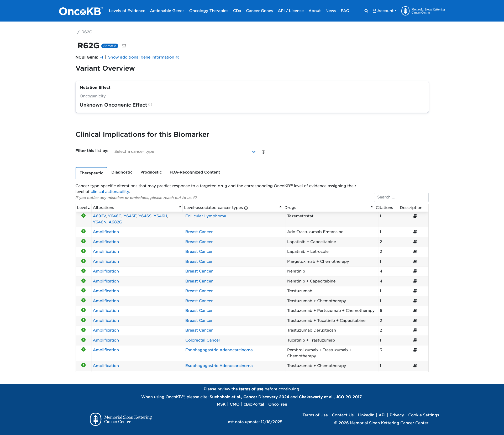Expand Show additional gene information
Screen dimensions: 504x435
pyautogui.click(x=143, y=57)
